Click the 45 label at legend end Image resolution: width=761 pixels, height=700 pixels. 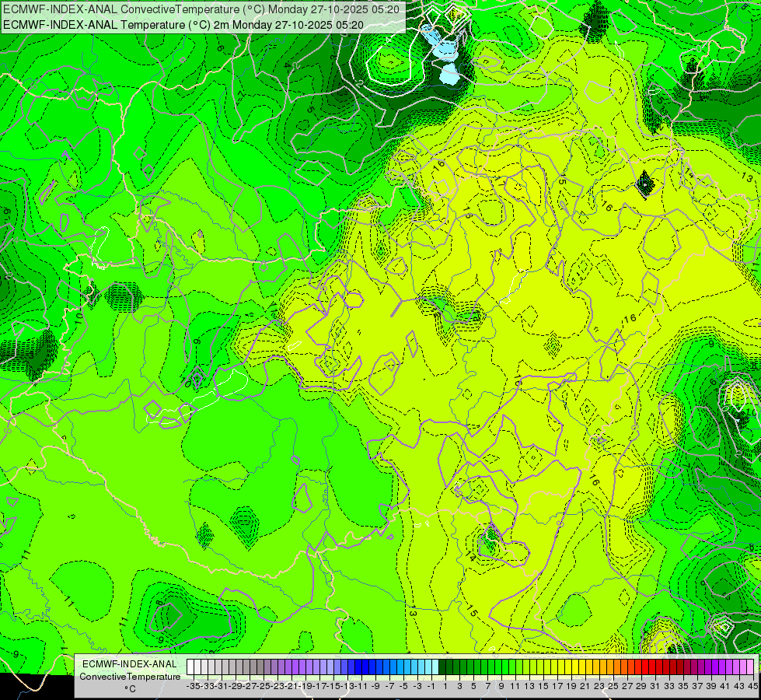(752, 686)
